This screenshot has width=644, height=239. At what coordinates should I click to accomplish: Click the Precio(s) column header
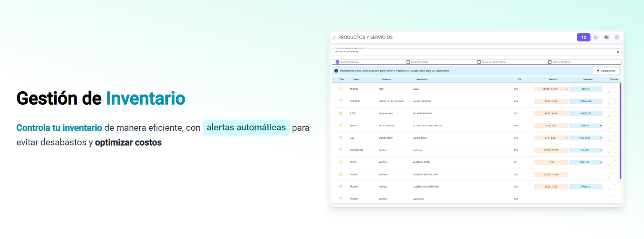(553, 79)
